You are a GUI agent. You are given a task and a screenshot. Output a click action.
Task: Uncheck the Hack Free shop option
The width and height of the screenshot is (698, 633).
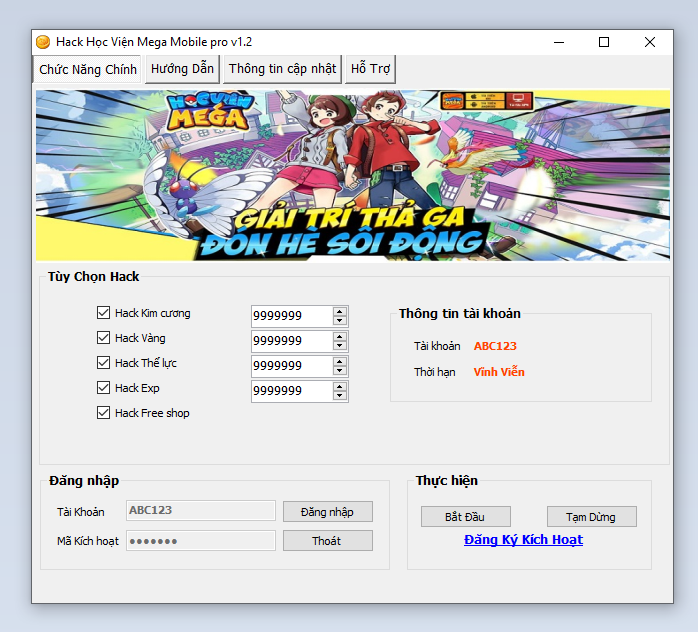click(x=104, y=413)
